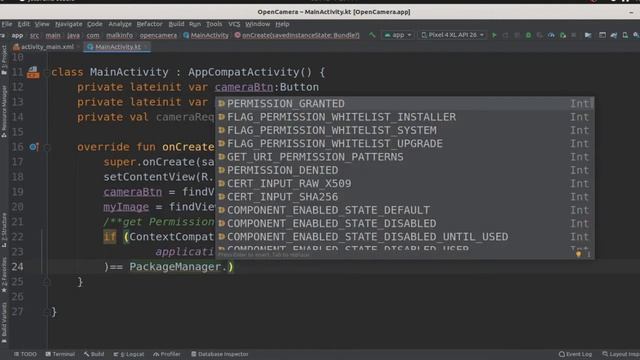This screenshot has width=640, height=360.
Task: Collapse the MainActivity class fold marker
Action: pyautogui.click(x=47, y=73)
